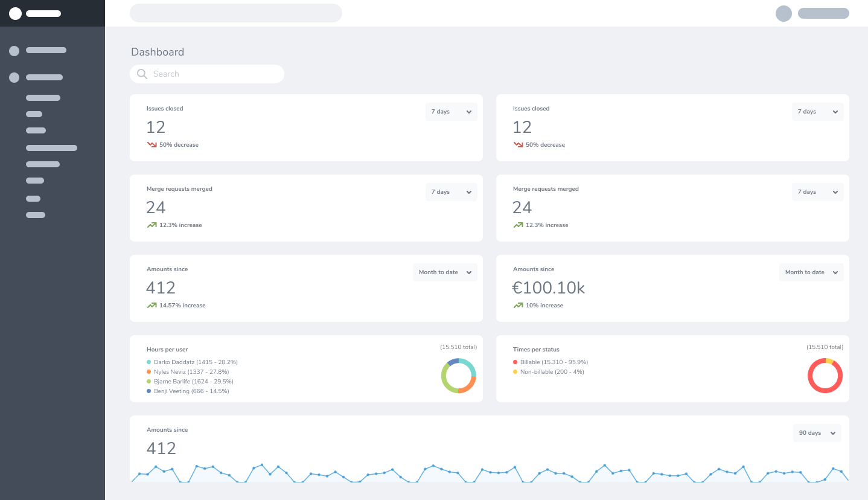Click the first circular sidebar navigation icon
868x500 pixels.
click(14, 51)
